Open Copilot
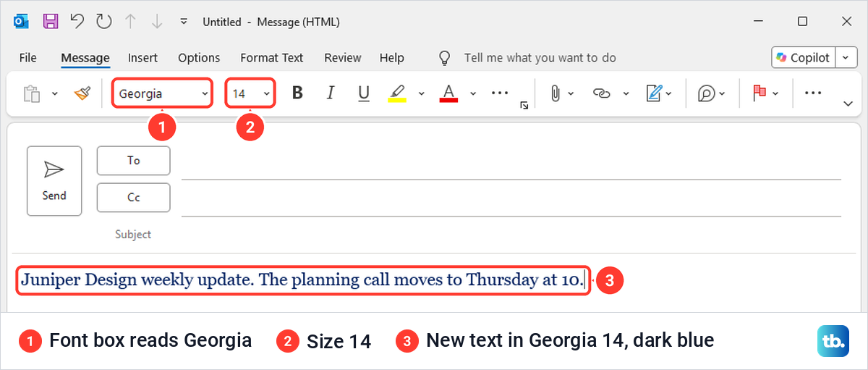 804,58
